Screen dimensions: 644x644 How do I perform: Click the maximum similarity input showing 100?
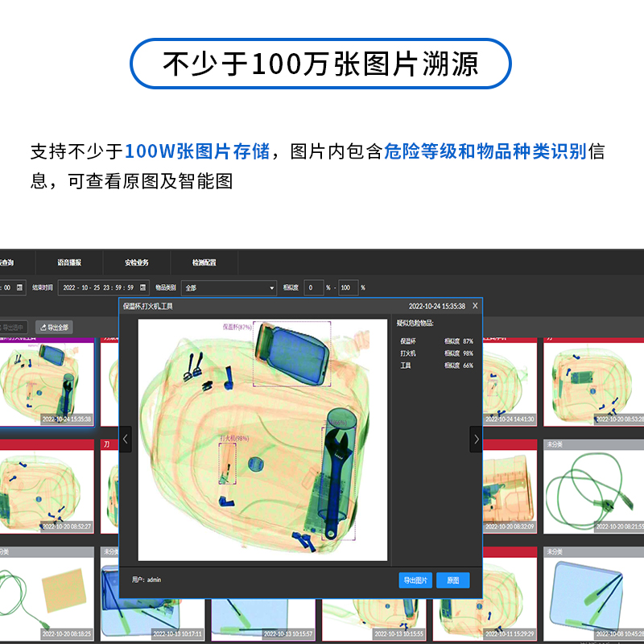[x=348, y=287]
